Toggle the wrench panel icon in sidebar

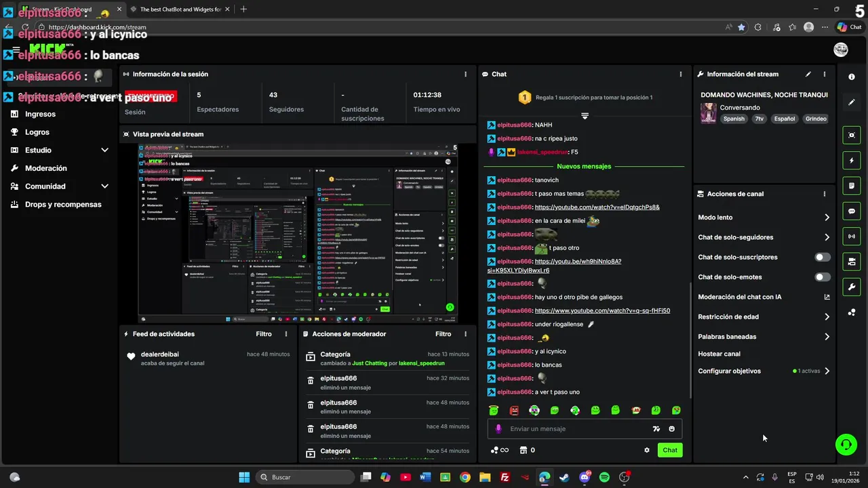[x=852, y=287]
